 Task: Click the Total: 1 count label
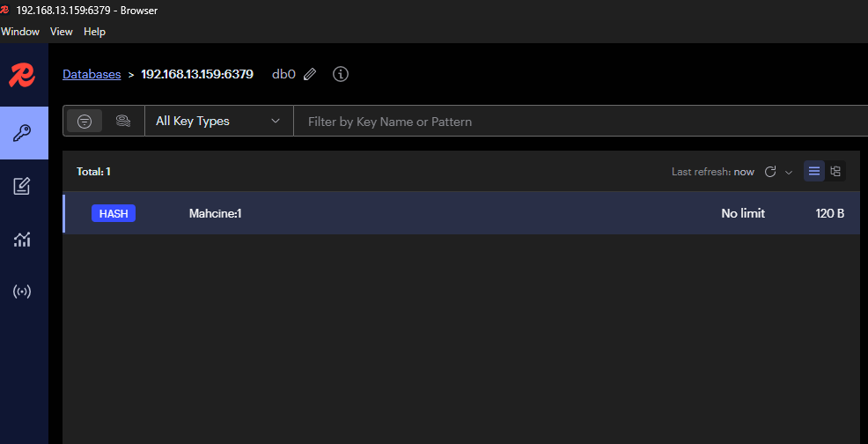[93, 172]
